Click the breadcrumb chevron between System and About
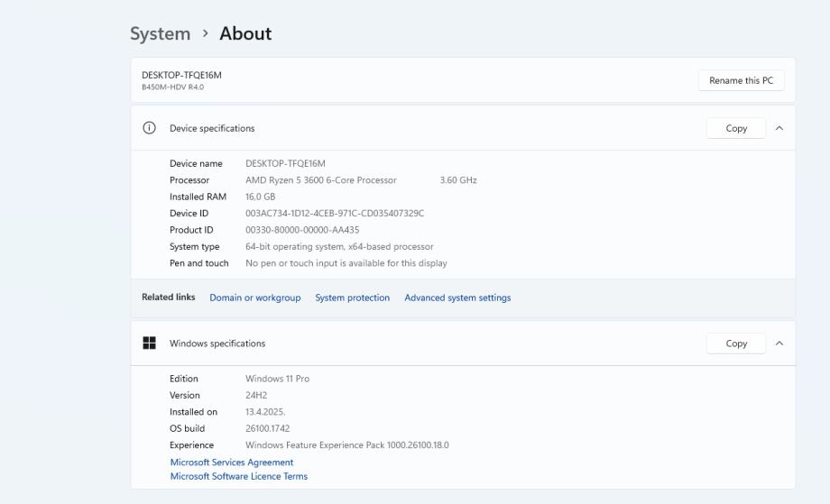Screen dimensions: 830x504 pyautogui.click(x=205, y=33)
